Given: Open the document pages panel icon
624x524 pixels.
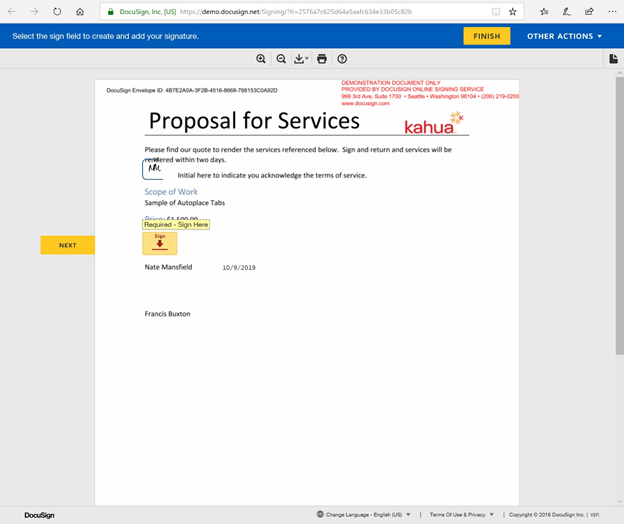Looking at the screenshot, I should [x=613, y=59].
